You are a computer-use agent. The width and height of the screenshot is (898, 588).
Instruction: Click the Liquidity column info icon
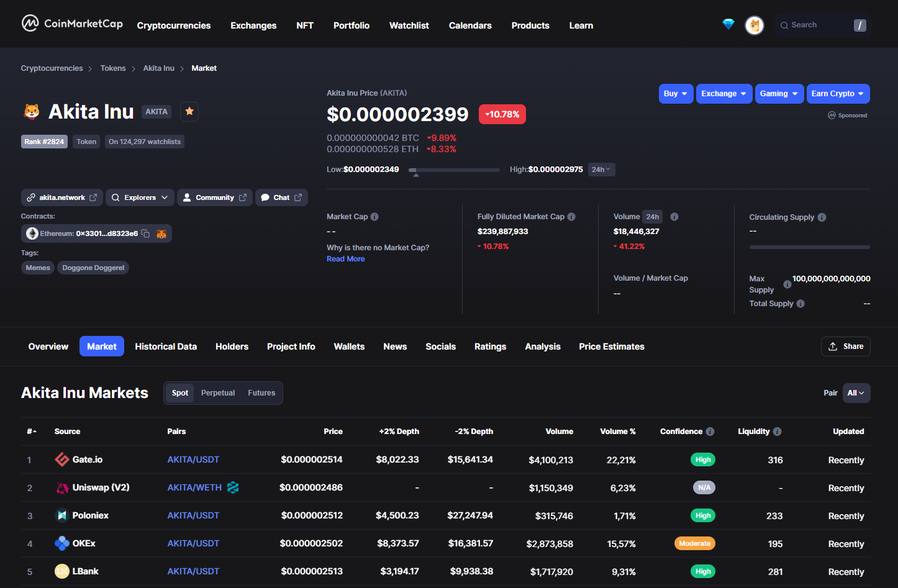point(777,432)
